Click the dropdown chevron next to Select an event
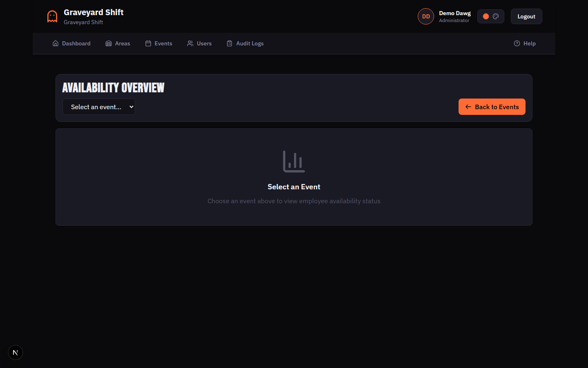Image resolution: width=588 pixels, height=368 pixels. tap(131, 107)
